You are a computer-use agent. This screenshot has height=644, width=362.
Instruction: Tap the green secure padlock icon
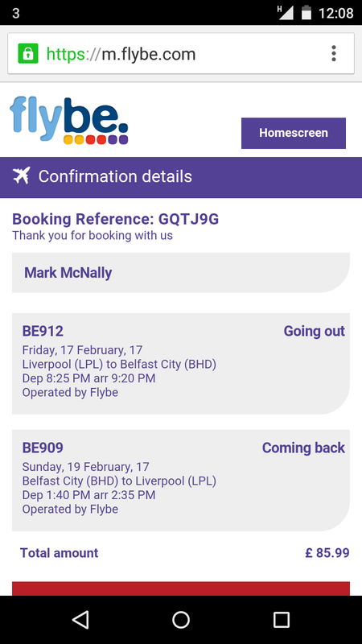[28, 54]
